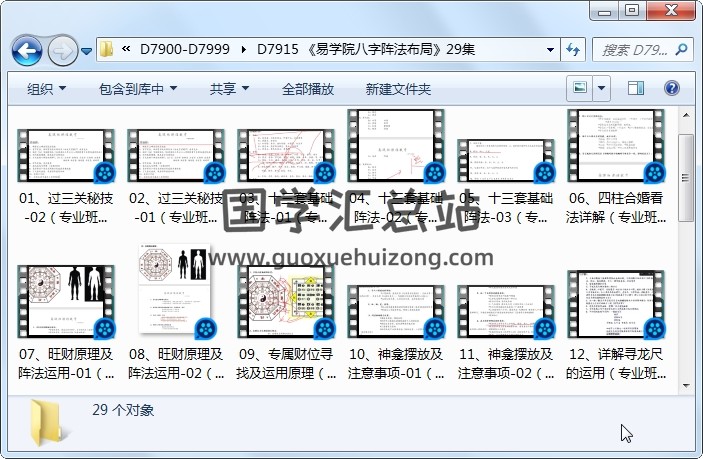Click file name 09、专属财位寻找及运用原理
Image resolution: width=703 pixels, height=459 pixels.
coord(286,364)
